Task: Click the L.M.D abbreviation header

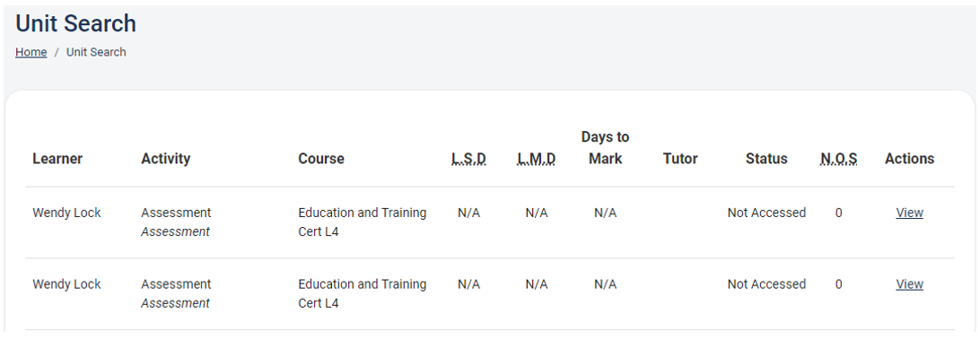Action: tap(537, 159)
